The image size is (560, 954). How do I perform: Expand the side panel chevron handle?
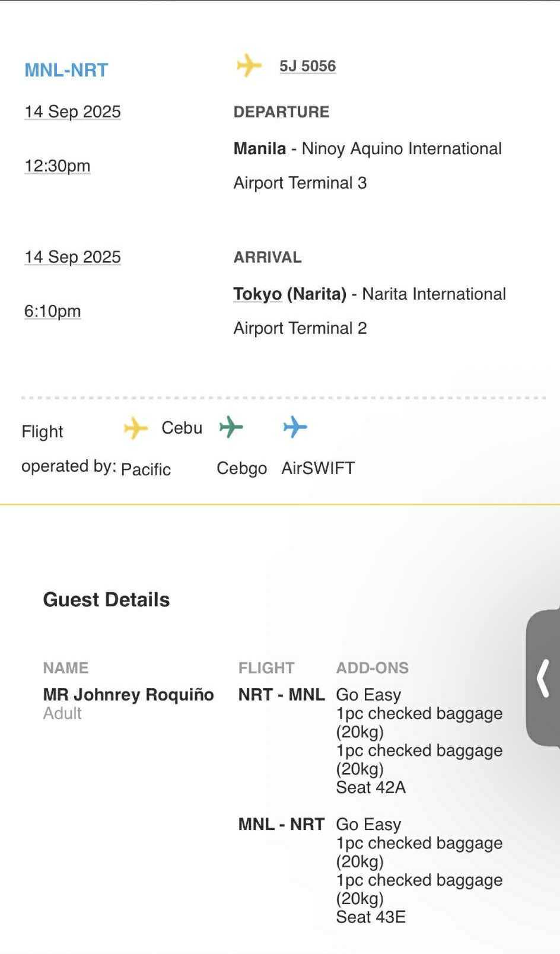[x=543, y=678]
